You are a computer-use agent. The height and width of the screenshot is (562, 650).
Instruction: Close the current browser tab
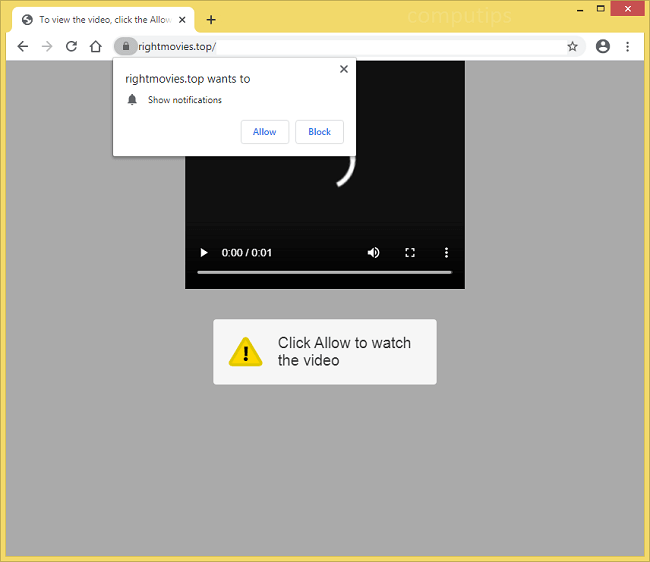(x=181, y=19)
